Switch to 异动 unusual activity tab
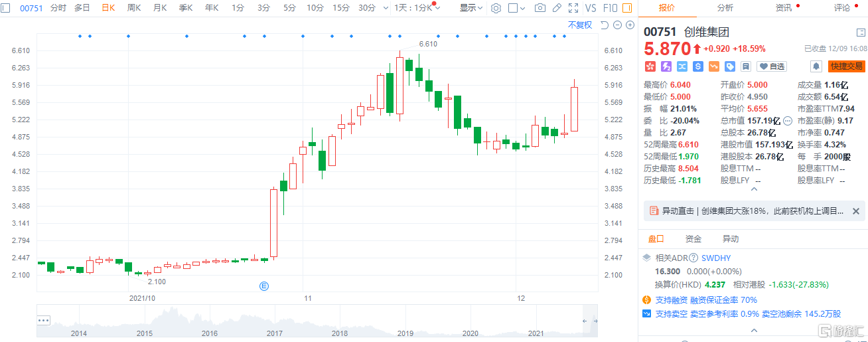Viewport: 868px width, 342px height. coord(731,238)
